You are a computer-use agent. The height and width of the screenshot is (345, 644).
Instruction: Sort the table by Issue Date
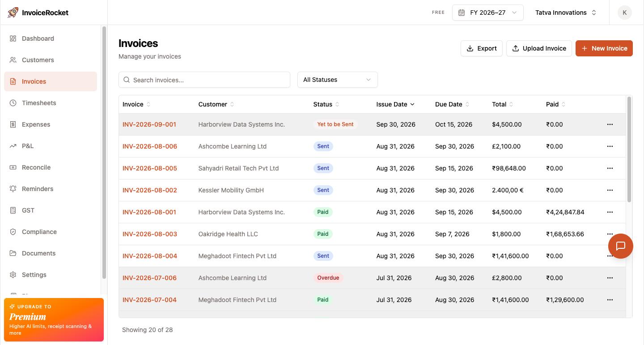pos(395,104)
